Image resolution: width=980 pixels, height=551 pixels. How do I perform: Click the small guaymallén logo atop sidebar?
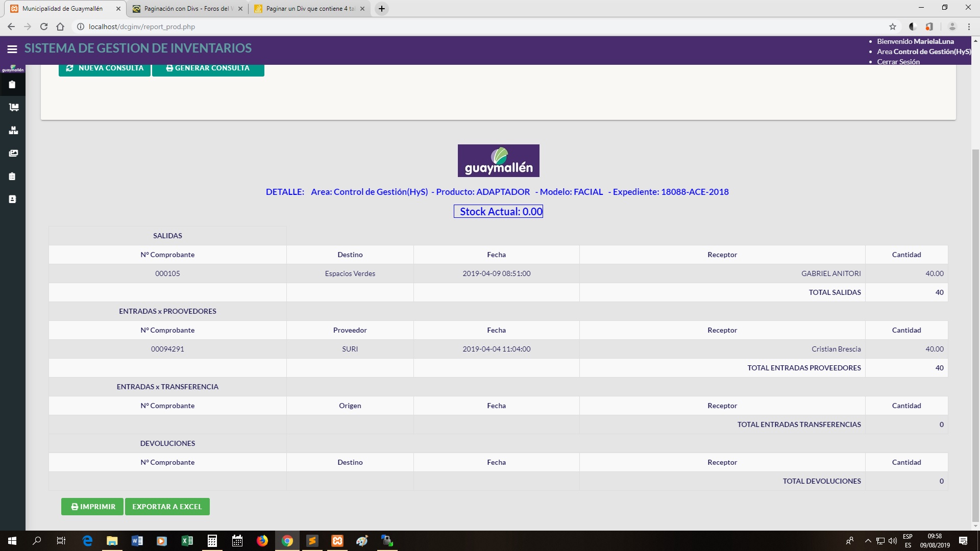(x=13, y=69)
